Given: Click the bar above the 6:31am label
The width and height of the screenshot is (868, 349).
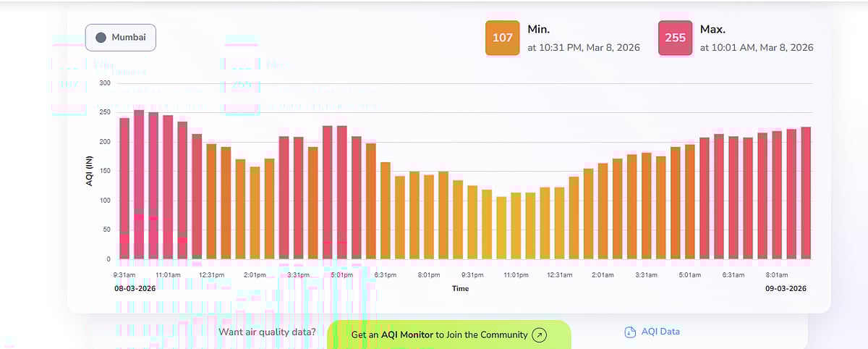Looking at the screenshot, I should point(733,198).
